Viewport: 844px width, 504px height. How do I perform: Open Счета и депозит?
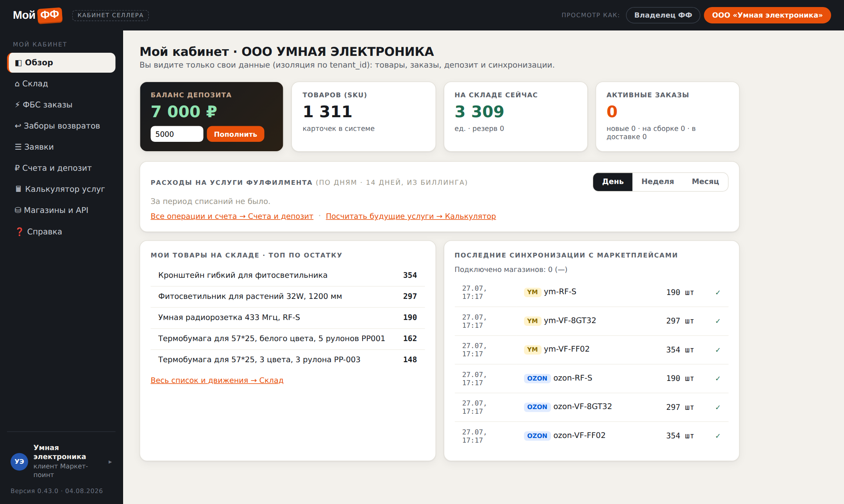tap(61, 168)
